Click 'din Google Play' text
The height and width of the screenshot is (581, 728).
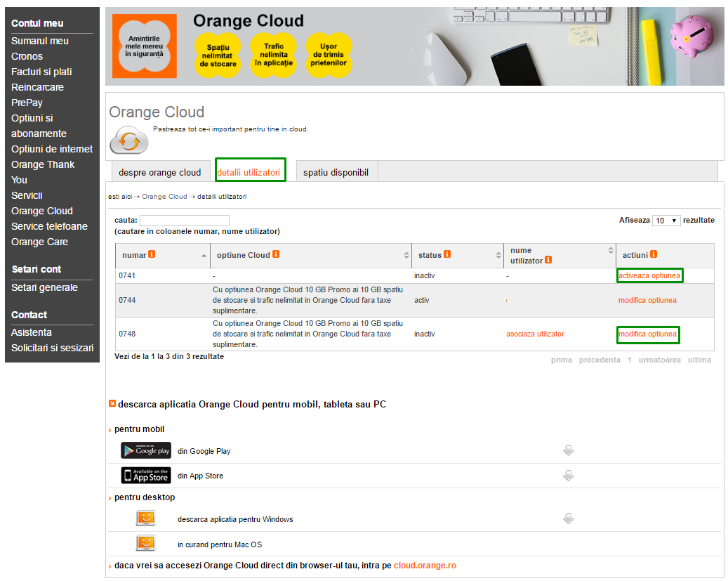pyautogui.click(x=204, y=451)
